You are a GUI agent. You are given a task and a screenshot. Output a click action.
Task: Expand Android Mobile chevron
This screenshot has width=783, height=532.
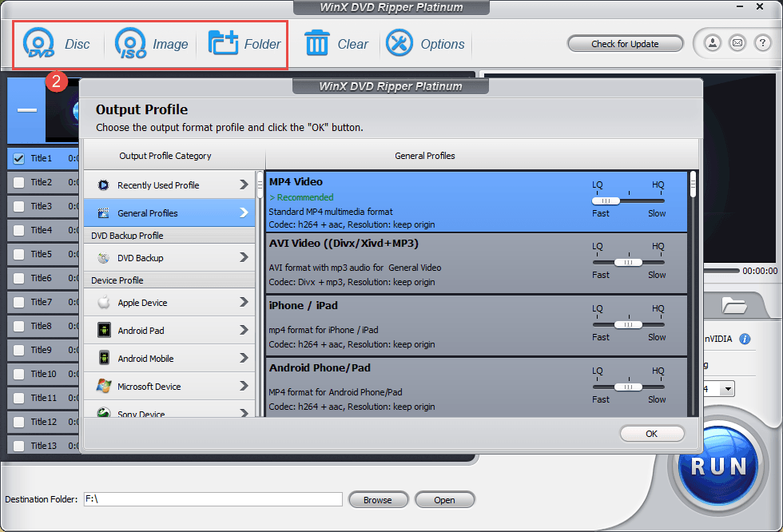[244, 358]
